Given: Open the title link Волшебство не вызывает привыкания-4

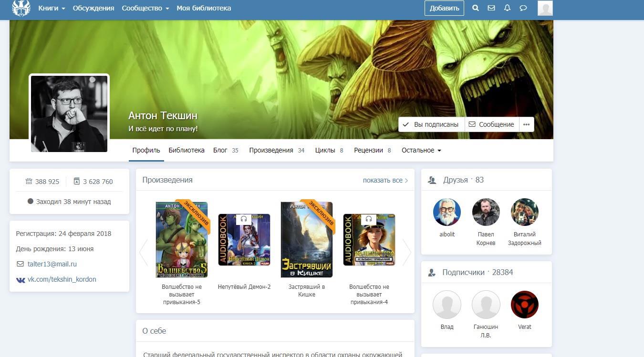Looking at the screenshot, I should click(369, 295).
